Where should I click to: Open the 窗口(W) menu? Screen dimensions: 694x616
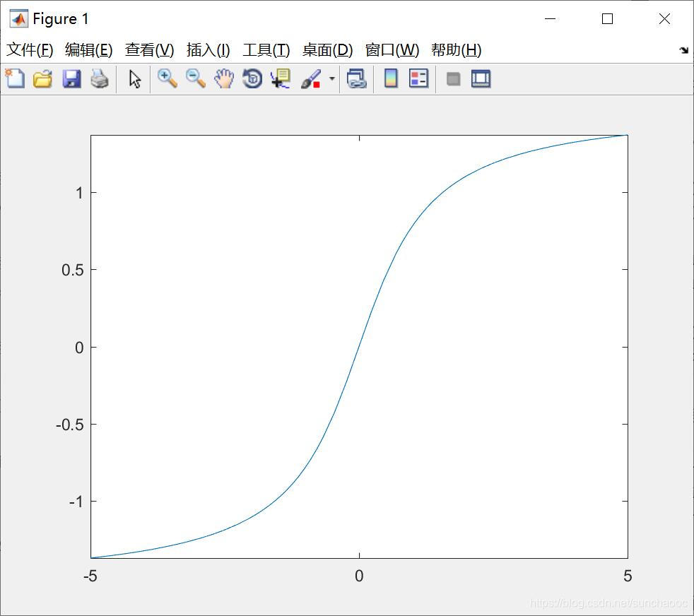[x=392, y=49]
